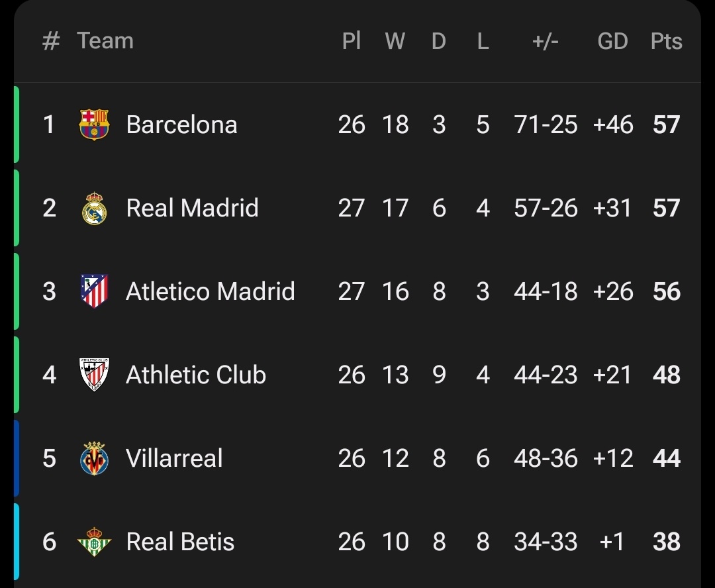Click the Athletic Club badge icon
Image resolution: width=715 pixels, height=588 pixels.
tap(94, 375)
